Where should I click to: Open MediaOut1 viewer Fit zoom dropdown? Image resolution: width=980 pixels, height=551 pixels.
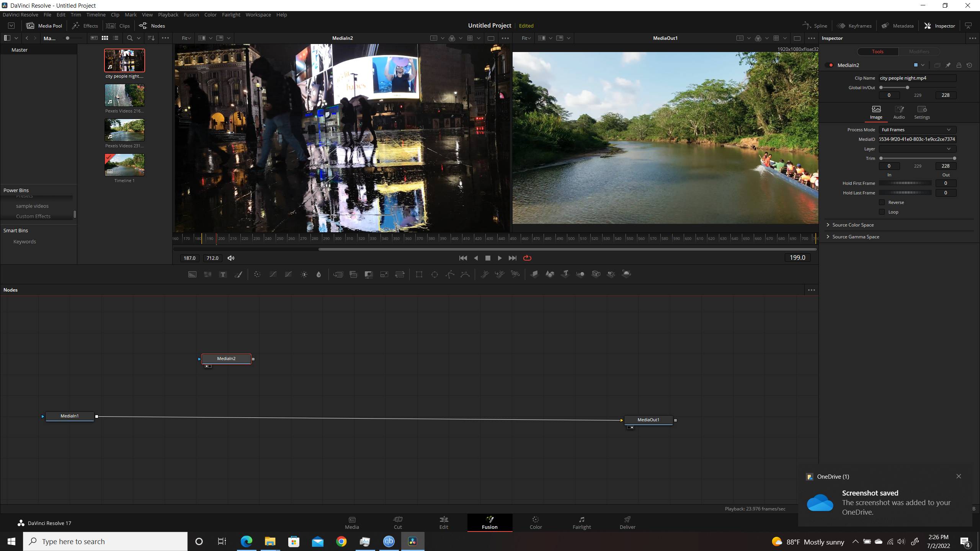pos(526,38)
